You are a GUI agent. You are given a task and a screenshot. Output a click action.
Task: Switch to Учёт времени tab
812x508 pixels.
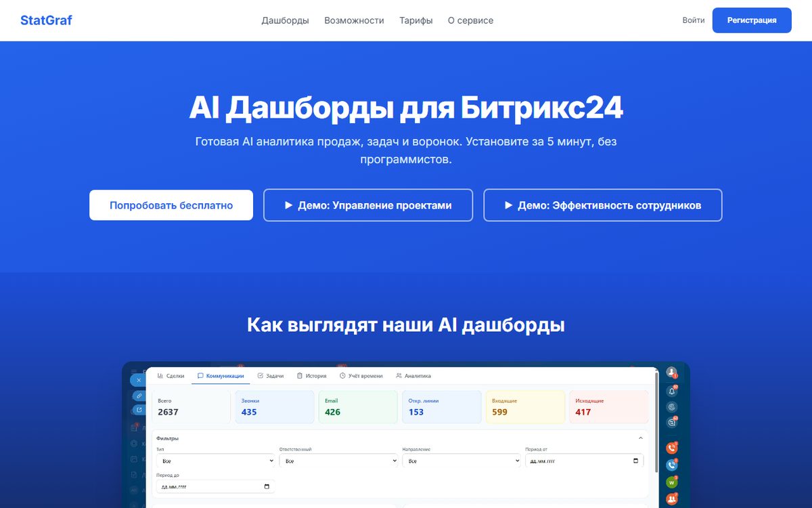(361, 376)
